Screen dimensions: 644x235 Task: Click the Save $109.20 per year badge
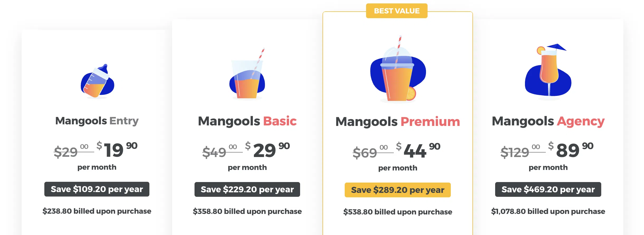point(97,189)
